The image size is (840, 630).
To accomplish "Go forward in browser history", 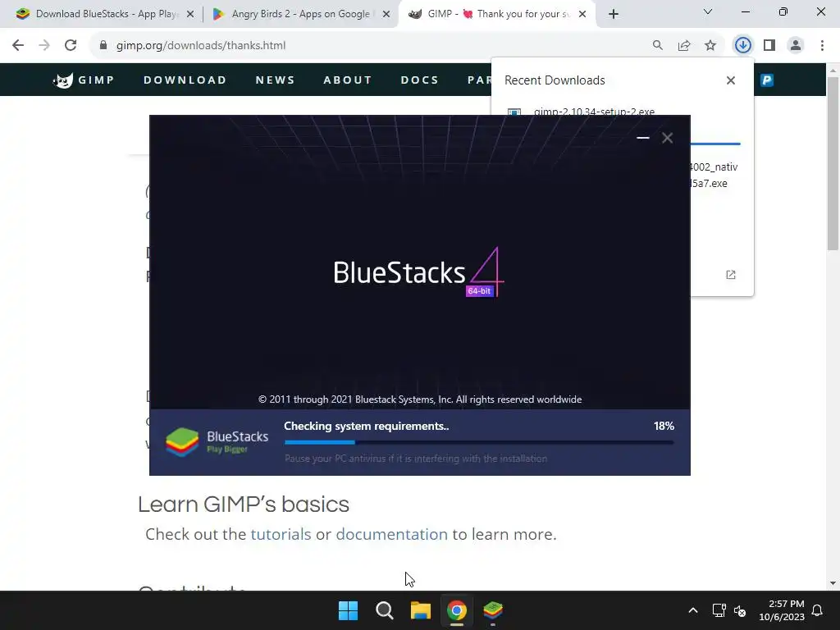I will 44,46.
